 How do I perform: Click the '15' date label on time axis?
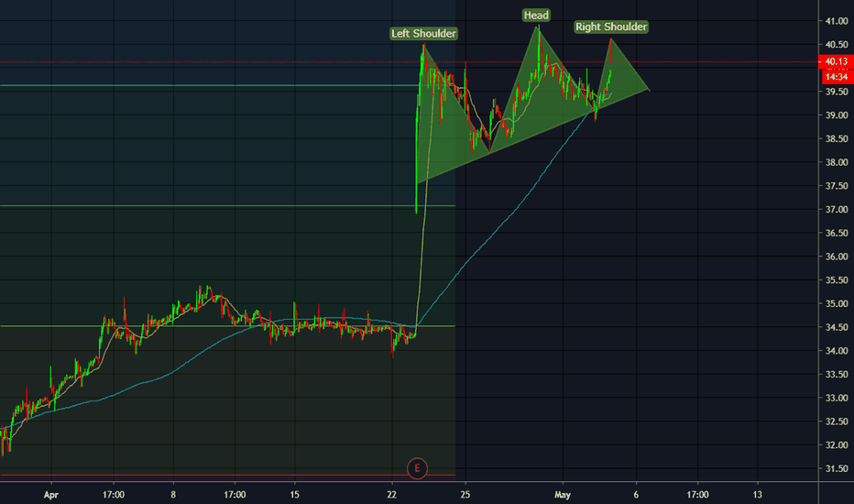click(x=295, y=495)
